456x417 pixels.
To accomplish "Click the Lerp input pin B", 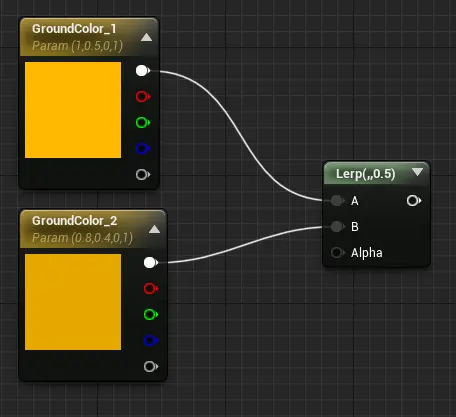I will click(x=337, y=227).
